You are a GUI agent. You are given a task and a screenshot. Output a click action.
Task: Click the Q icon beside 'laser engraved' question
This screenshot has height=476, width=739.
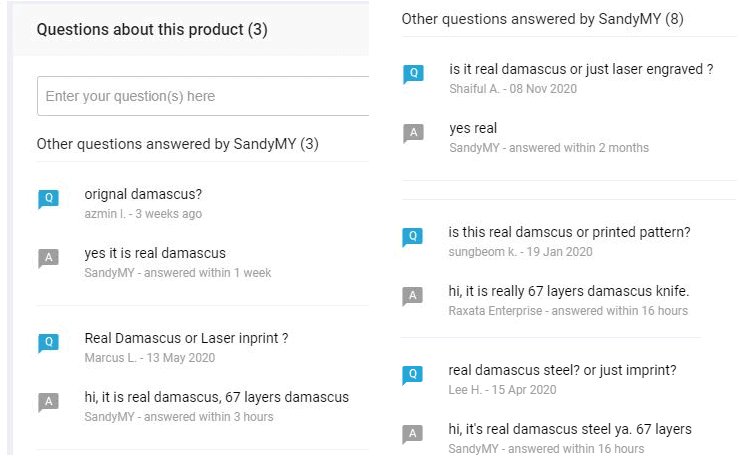point(413,74)
